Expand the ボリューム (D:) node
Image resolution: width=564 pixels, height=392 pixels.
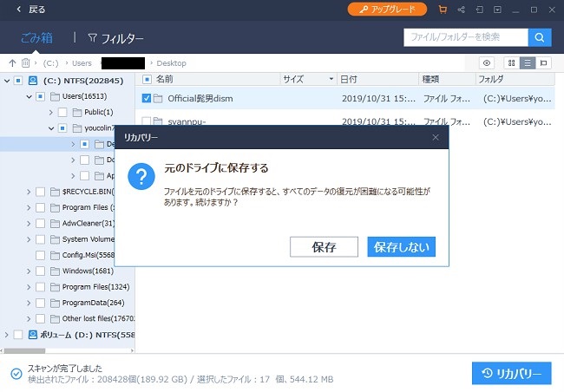tap(6, 335)
